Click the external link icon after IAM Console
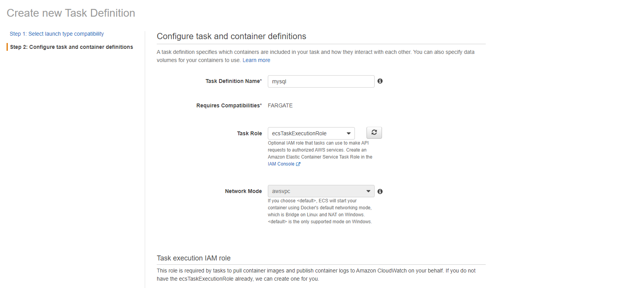644x288 pixels. click(297, 164)
